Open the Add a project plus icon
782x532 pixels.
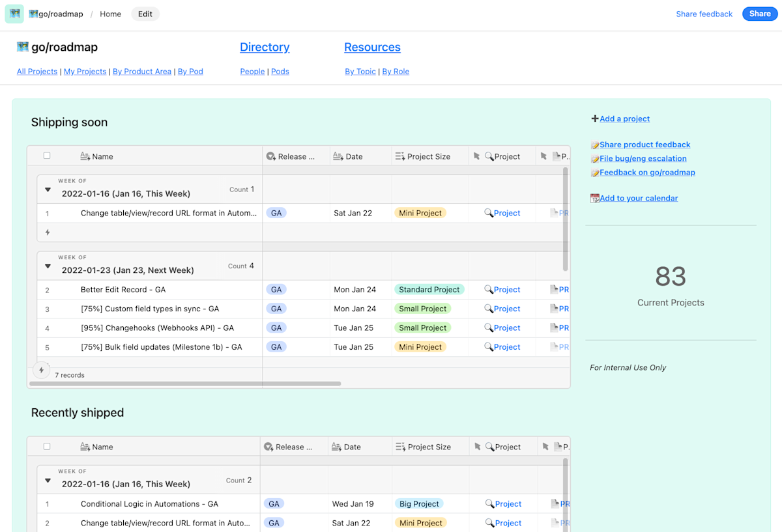[594, 119]
